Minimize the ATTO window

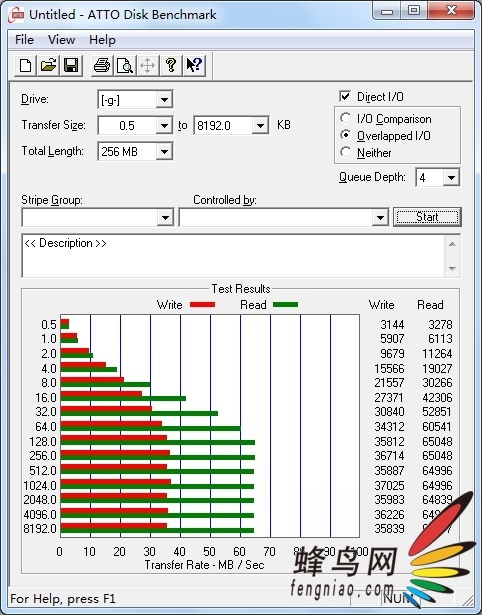click(387, 10)
